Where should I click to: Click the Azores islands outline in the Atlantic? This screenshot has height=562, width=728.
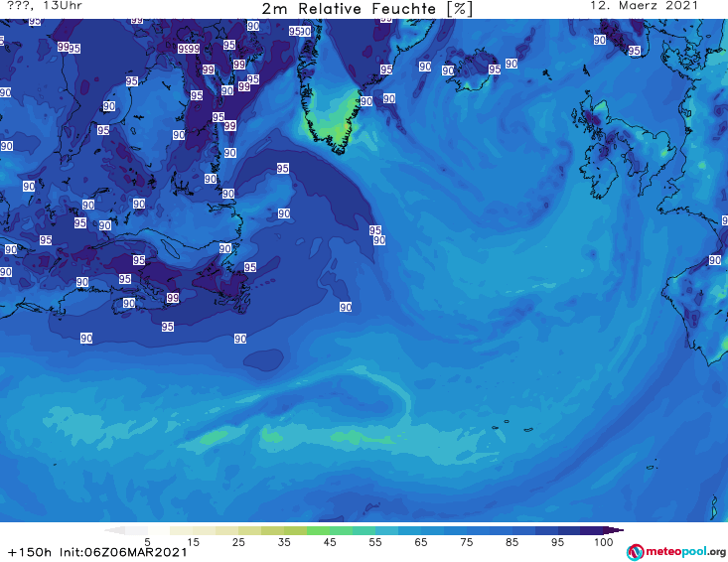click(x=512, y=426)
